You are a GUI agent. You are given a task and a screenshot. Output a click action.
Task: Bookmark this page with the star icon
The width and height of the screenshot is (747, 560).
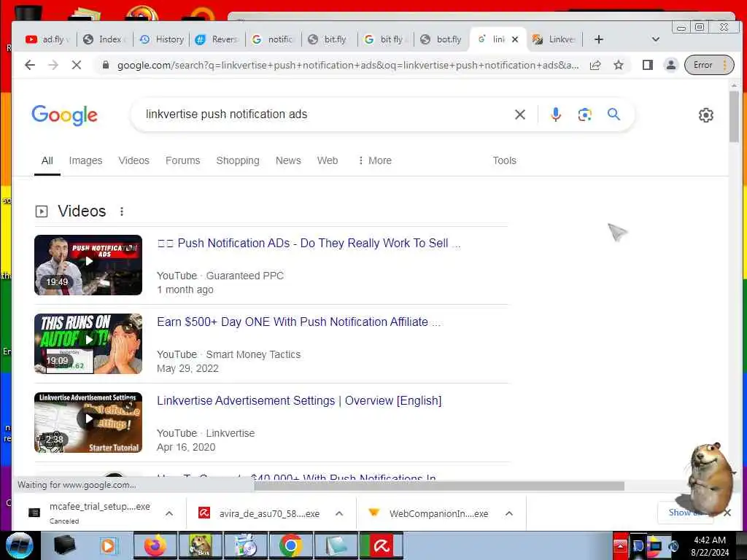click(x=619, y=65)
